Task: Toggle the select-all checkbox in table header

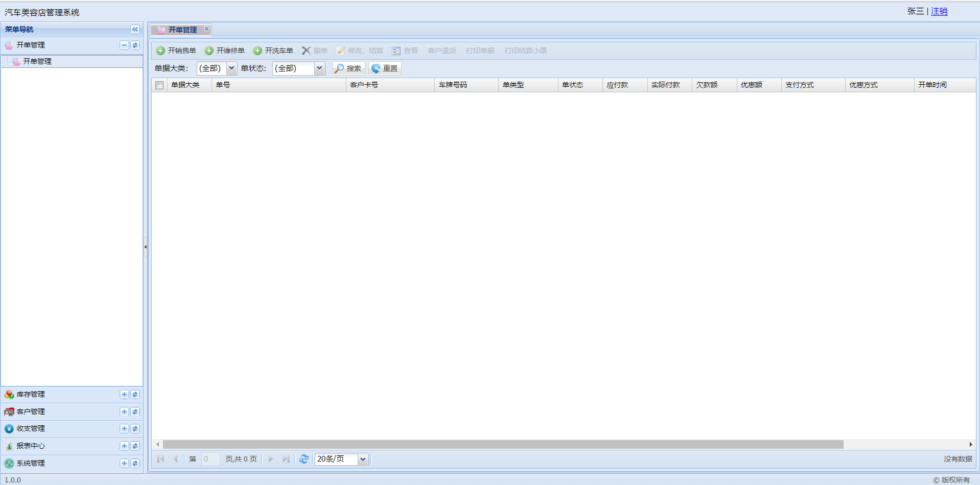Action: tap(159, 85)
